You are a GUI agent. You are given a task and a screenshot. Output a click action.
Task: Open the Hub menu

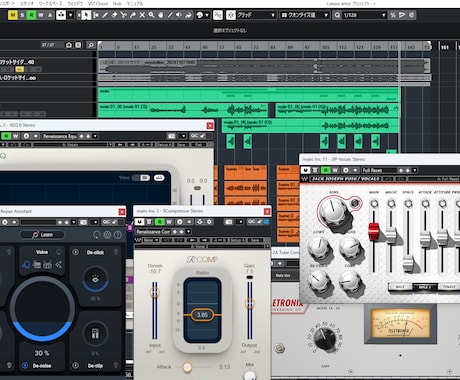[117, 3]
